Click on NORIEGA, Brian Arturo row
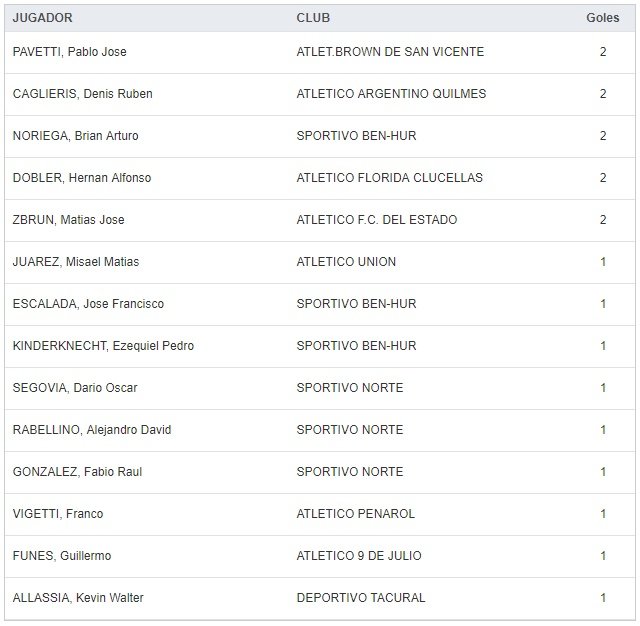The width and height of the screenshot is (640, 626). coord(75,136)
